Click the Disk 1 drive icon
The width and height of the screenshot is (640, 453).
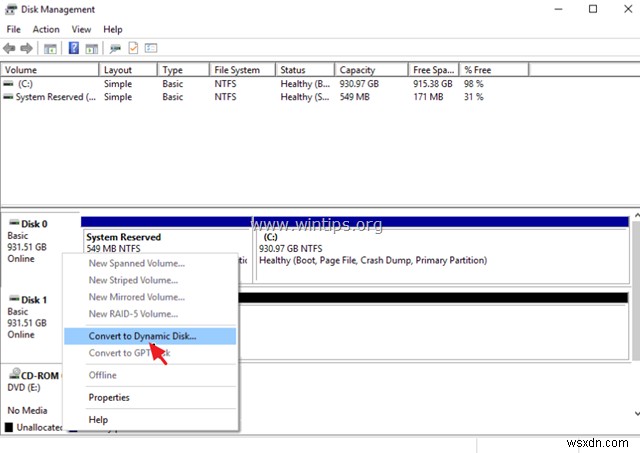click(14, 299)
